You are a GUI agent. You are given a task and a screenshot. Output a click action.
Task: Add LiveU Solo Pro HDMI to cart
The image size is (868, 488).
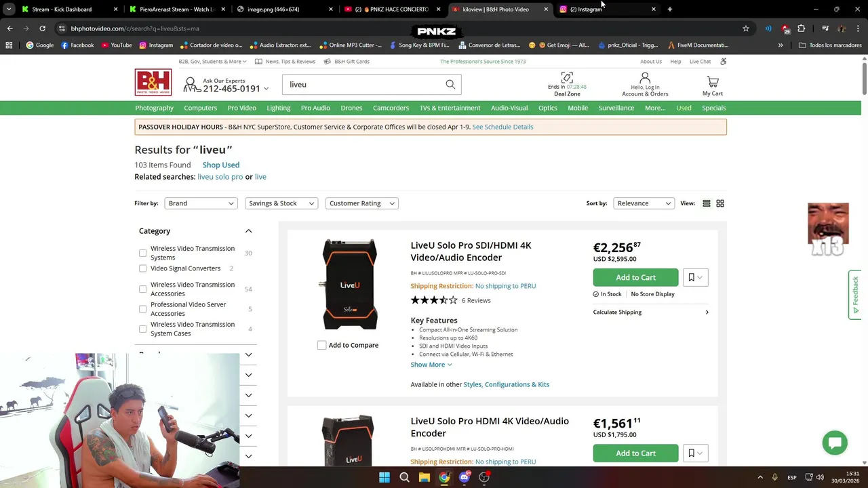coord(635,453)
